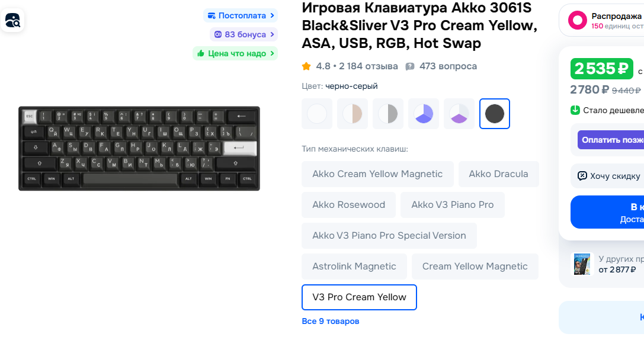Click Все 9 товаров link
644x337 pixels.
[331, 322]
